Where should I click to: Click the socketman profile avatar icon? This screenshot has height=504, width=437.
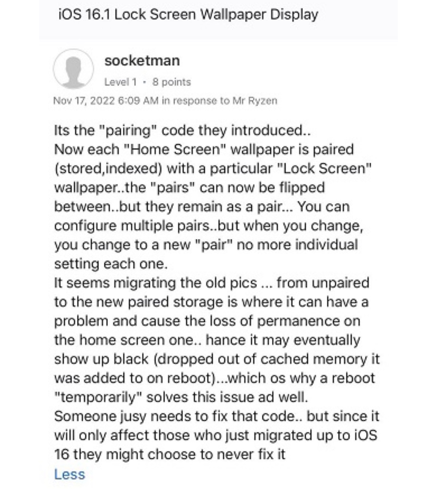tap(73, 69)
